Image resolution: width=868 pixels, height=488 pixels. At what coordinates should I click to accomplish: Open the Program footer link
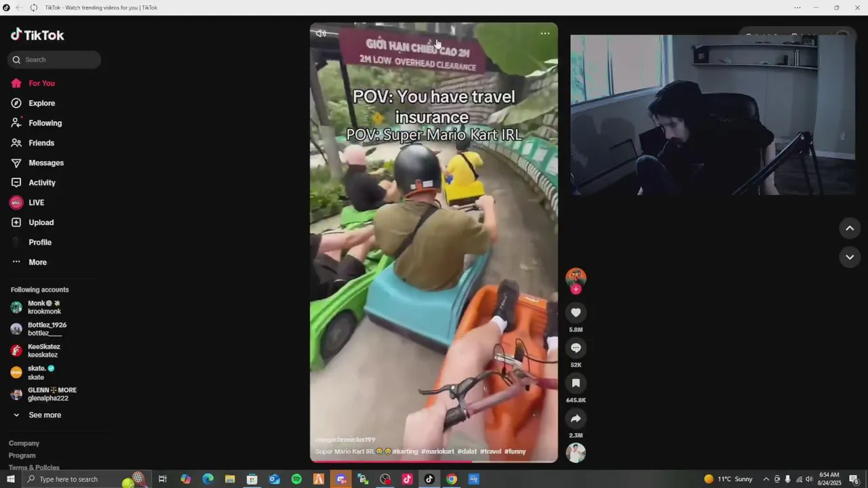coord(22,455)
